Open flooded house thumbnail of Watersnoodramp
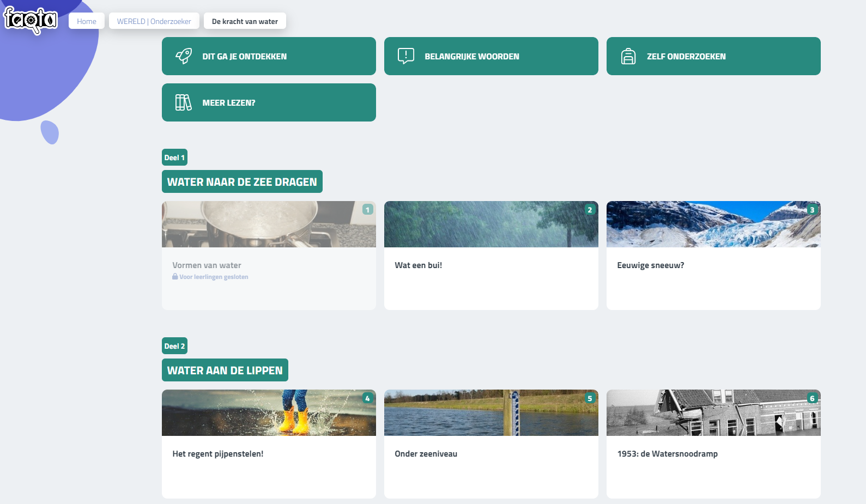 tap(713, 412)
